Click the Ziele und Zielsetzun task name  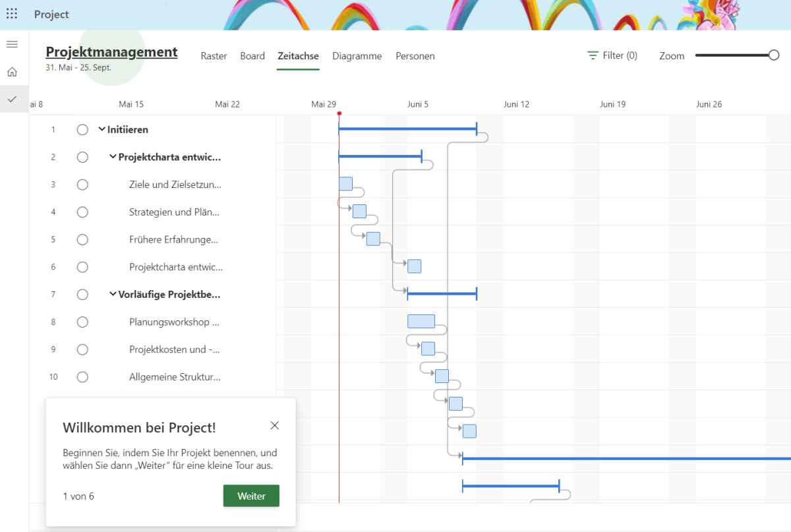(175, 185)
